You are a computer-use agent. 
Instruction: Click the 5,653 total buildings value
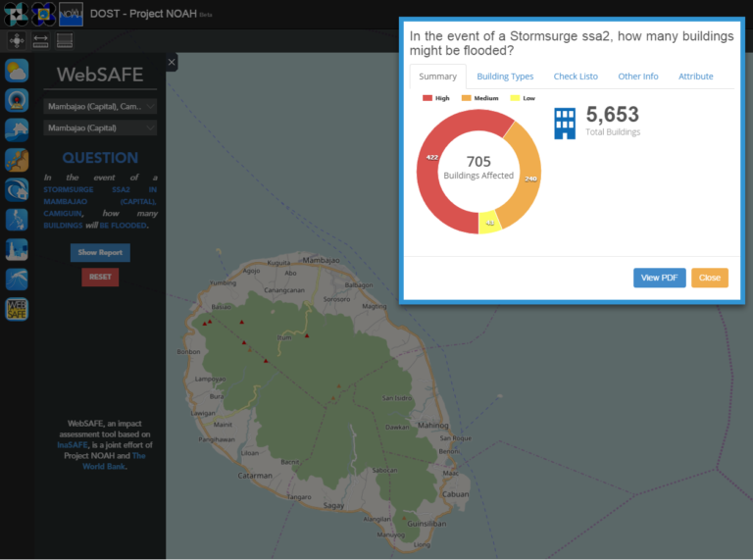(x=612, y=115)
